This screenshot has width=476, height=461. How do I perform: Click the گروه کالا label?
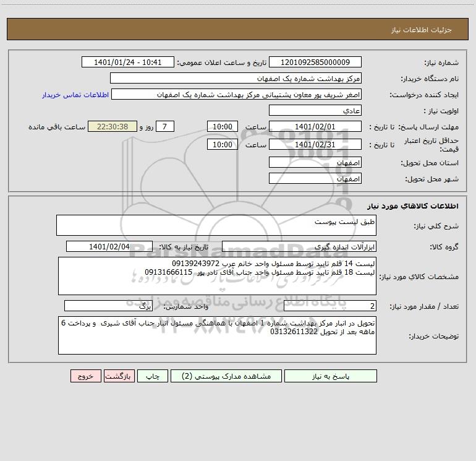(x=444, y=247)
